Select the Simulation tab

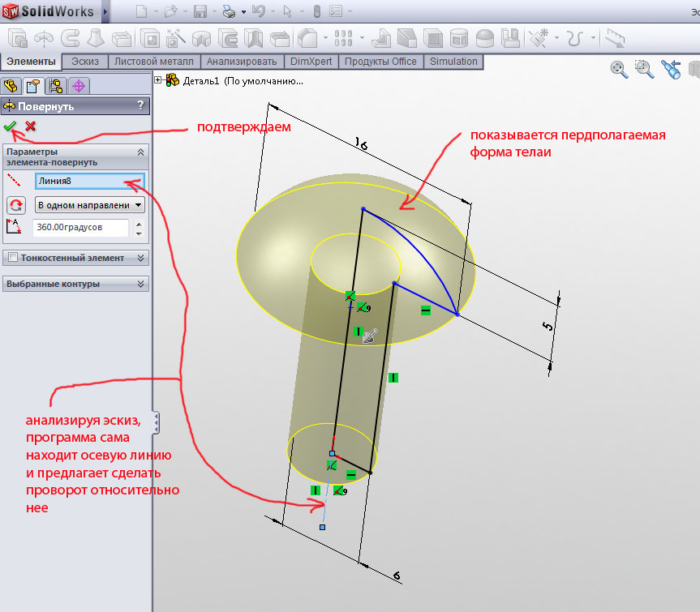[453, 62]
